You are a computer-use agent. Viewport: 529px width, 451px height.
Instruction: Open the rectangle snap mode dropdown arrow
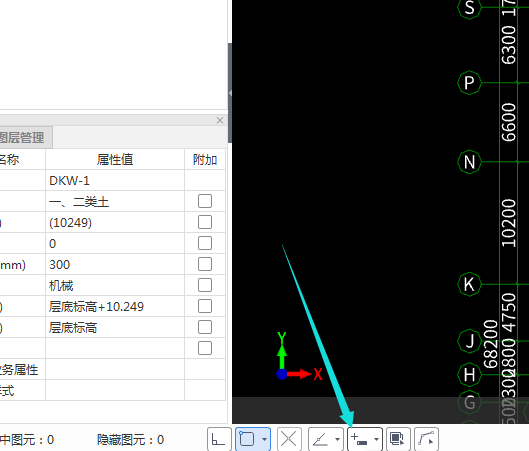[x=264, y=439]
